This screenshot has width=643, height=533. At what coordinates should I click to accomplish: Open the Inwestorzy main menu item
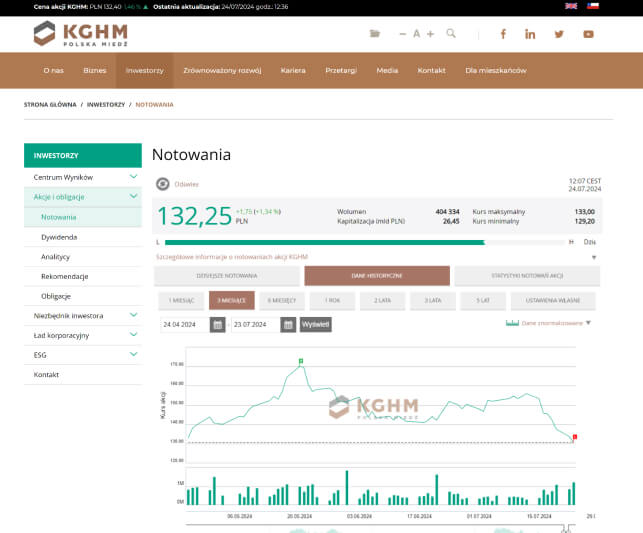144,71
